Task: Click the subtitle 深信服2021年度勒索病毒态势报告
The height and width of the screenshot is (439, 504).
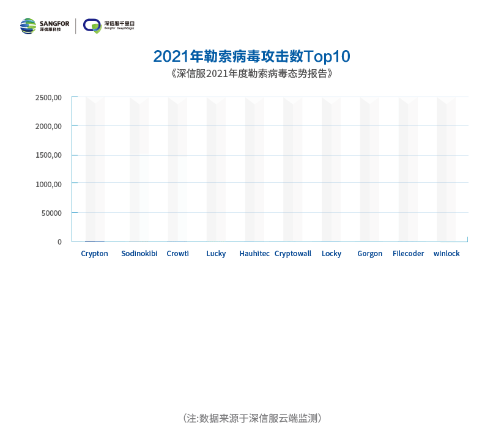Action: click(x=251, y=74)
